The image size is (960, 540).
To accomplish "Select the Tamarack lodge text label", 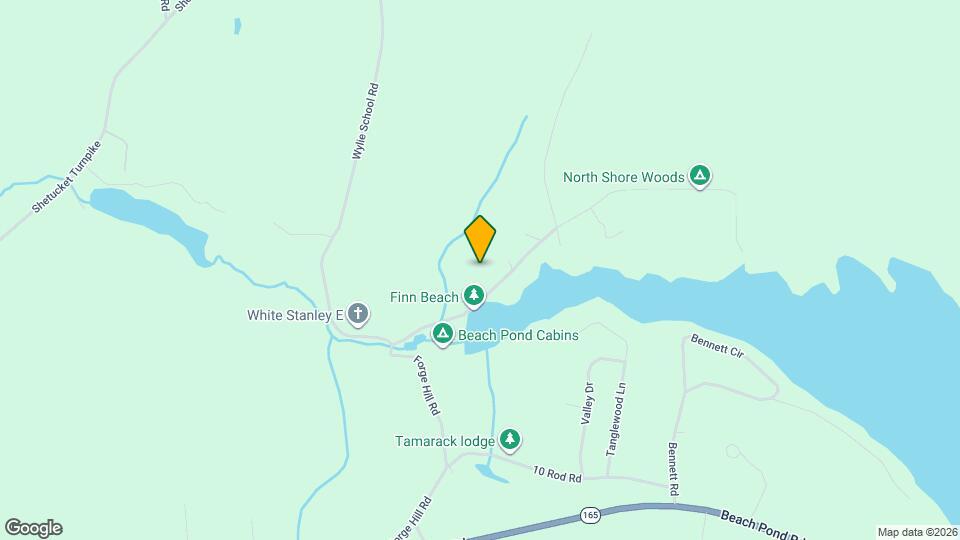I will pyautogui.click(x=444, y=441).
